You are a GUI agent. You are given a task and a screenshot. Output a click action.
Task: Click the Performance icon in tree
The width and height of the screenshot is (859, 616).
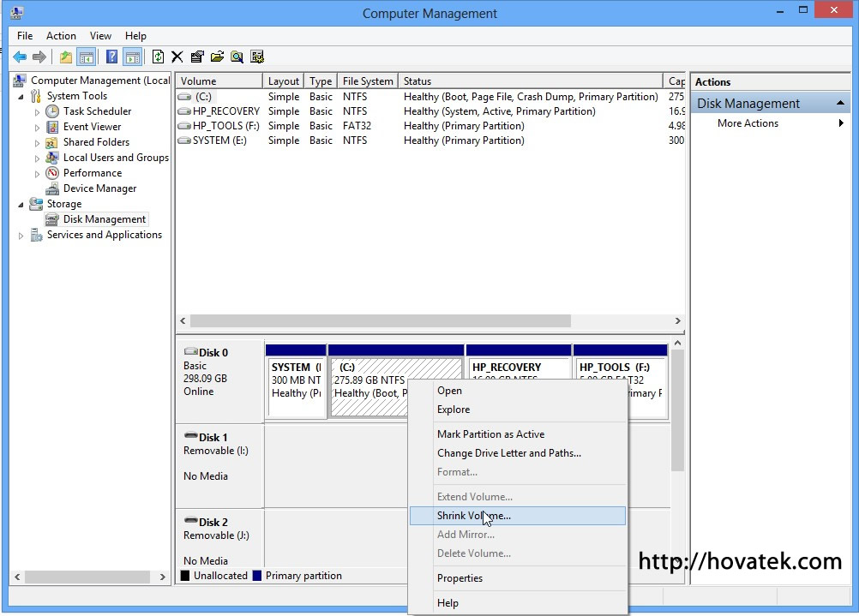pos(52,173)
